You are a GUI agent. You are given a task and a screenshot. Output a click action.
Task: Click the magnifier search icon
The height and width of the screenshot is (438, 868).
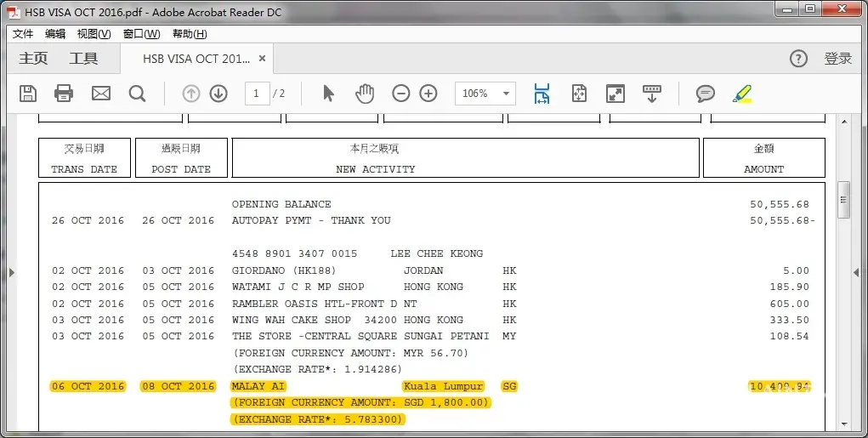pyautogui.click(x=137, y=94)
